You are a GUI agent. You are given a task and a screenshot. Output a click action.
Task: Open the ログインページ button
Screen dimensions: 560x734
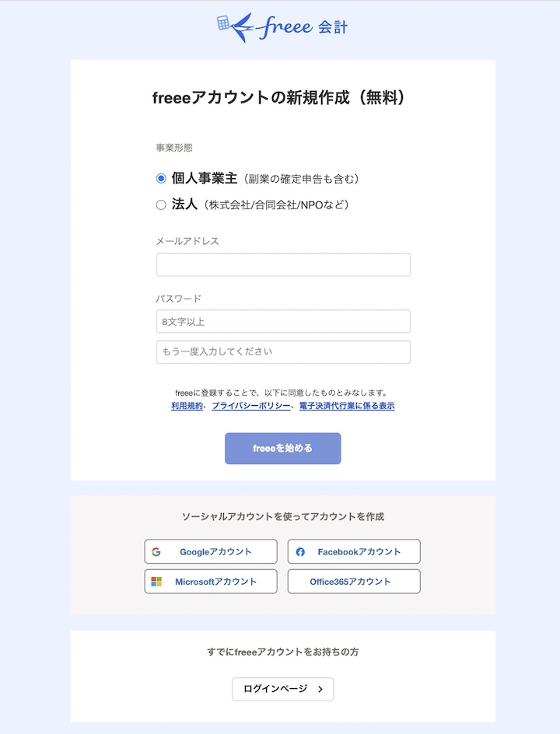click(x=282, y=689)
